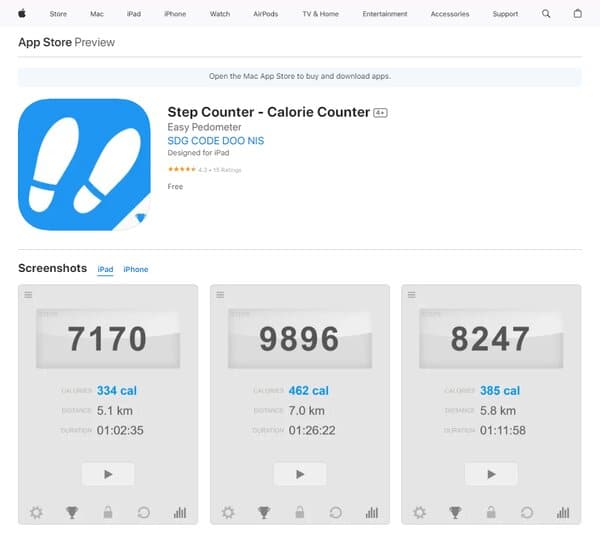Screen dimensions: 600x535
Task: Click reset arrow icon in 9896 screenshot
Action: click(x=336, y=512)
